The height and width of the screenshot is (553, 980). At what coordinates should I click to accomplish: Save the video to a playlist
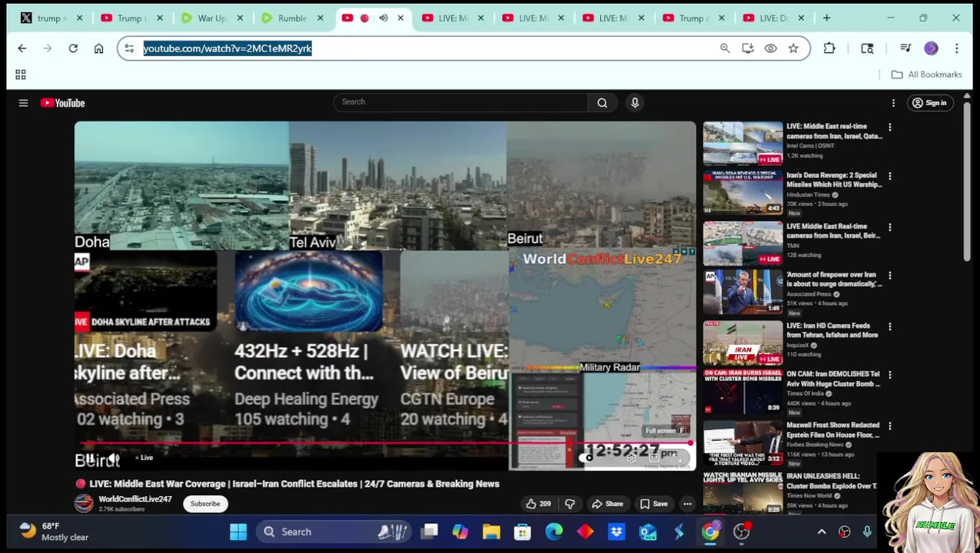[653, 504]
